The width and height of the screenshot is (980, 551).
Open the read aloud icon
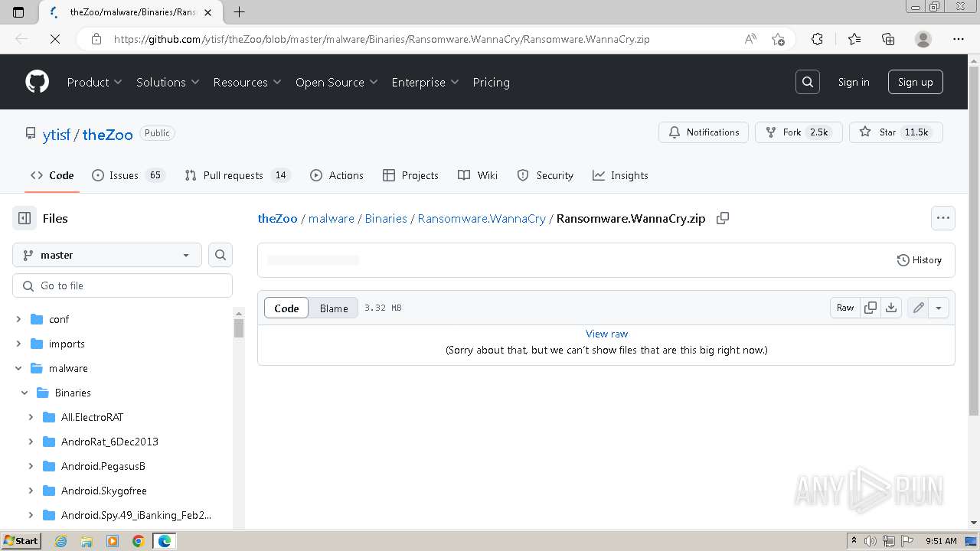tap(750, 39)
